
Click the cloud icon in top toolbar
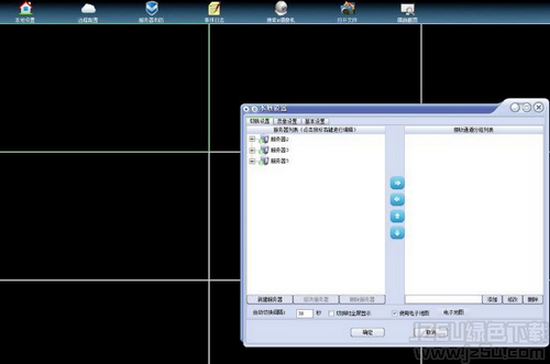point(88,8)
